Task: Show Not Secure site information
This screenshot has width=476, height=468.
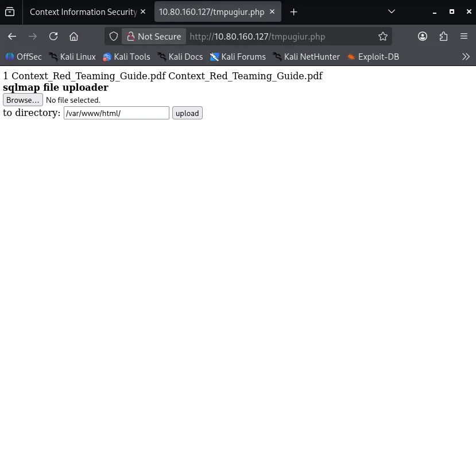Action: [x=154, y=36]
